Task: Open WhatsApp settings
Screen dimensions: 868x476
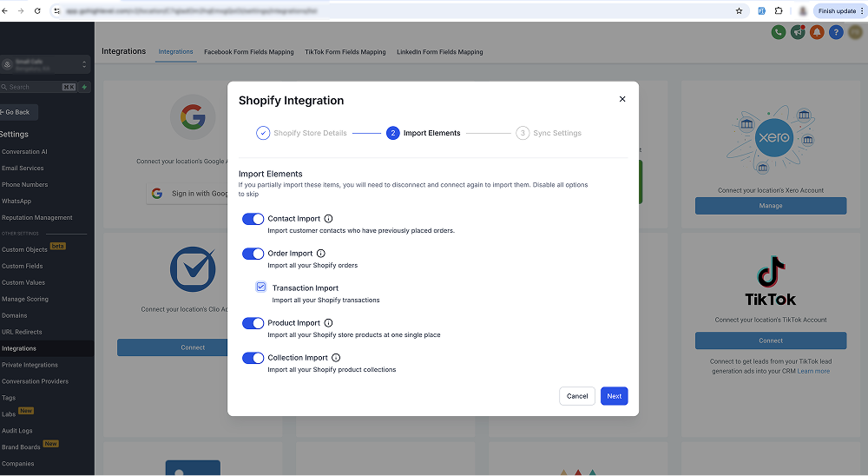Action: [x=16, y=202]
